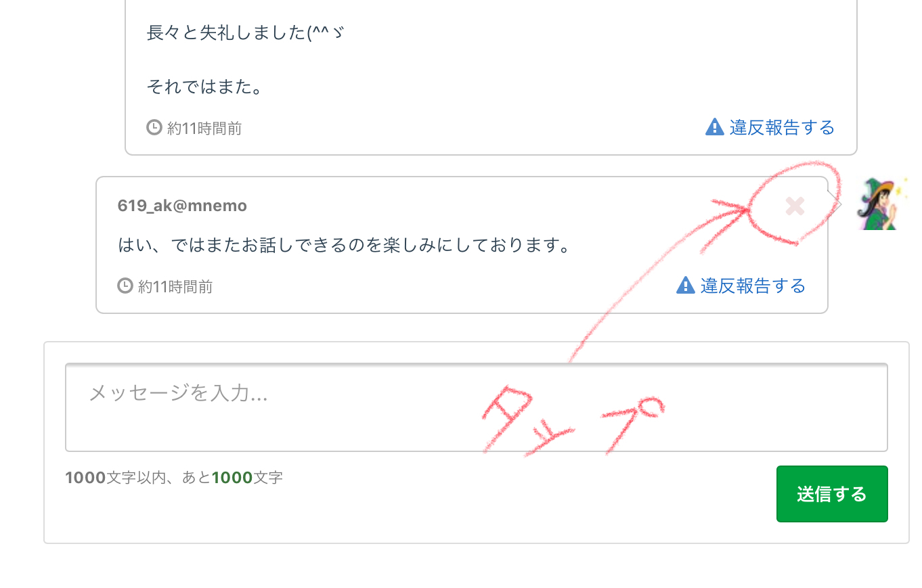Image resolution: width=922 pixels, height=588 pixels.
Task: Click the warning triangle icon in the top message
Action: click(714, 127)
